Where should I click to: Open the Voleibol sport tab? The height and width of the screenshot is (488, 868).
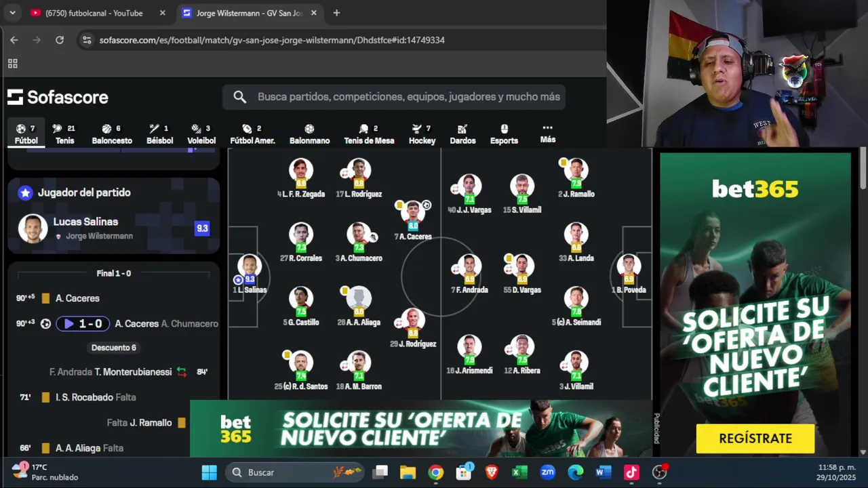(201, 134)
